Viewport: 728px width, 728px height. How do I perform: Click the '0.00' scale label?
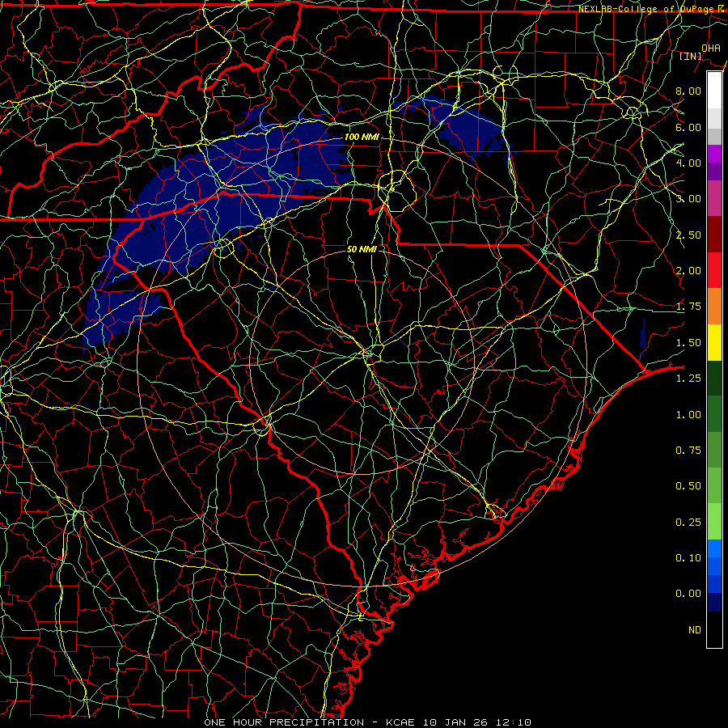pos(688,594)
